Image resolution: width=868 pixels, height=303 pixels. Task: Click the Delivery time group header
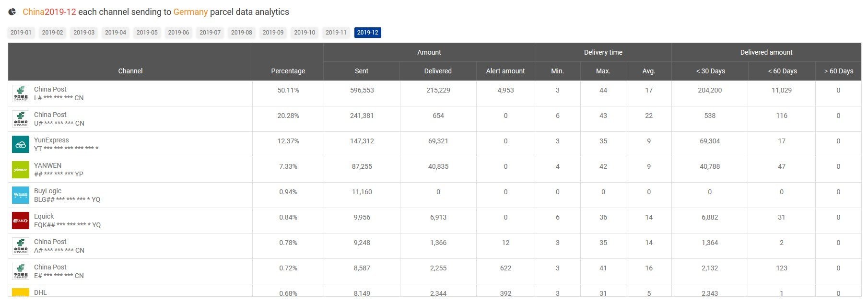pos(603,52)
